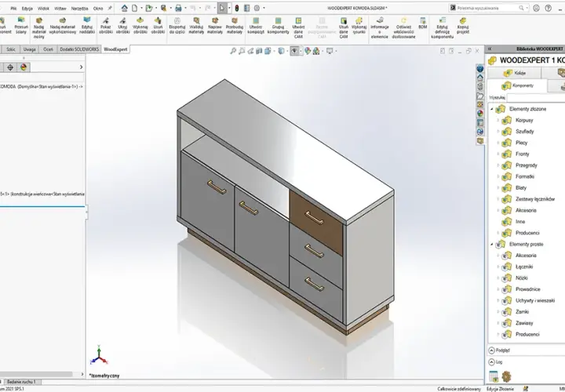
Task: Click the Polecenia wyszukiwania search box
Action: click(x=490, y=8)
